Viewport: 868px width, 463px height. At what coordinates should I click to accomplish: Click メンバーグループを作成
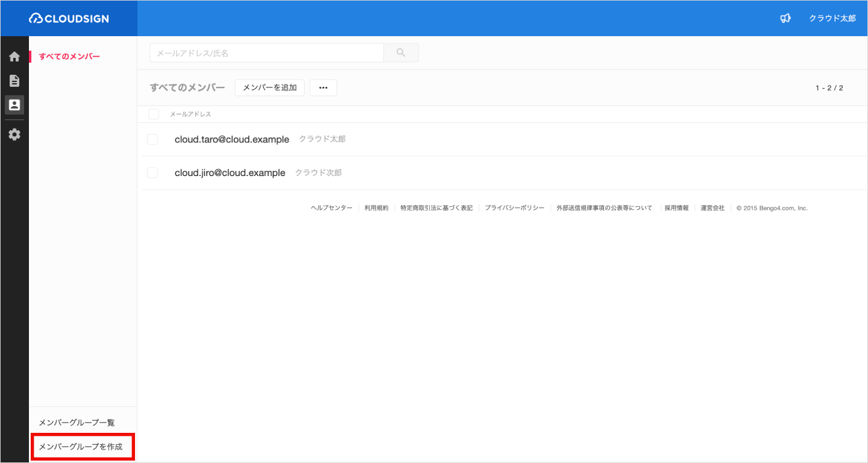(x=81, y=447)
